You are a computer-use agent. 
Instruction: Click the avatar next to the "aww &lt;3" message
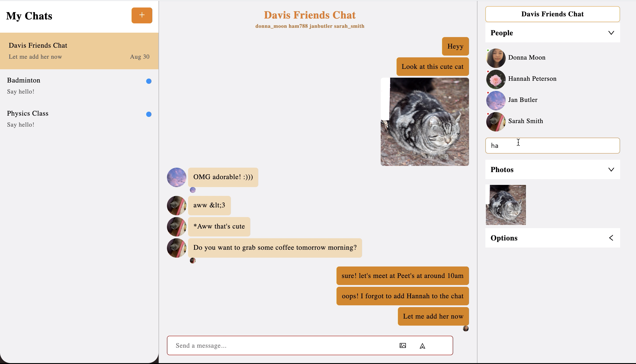coord(176,205)
